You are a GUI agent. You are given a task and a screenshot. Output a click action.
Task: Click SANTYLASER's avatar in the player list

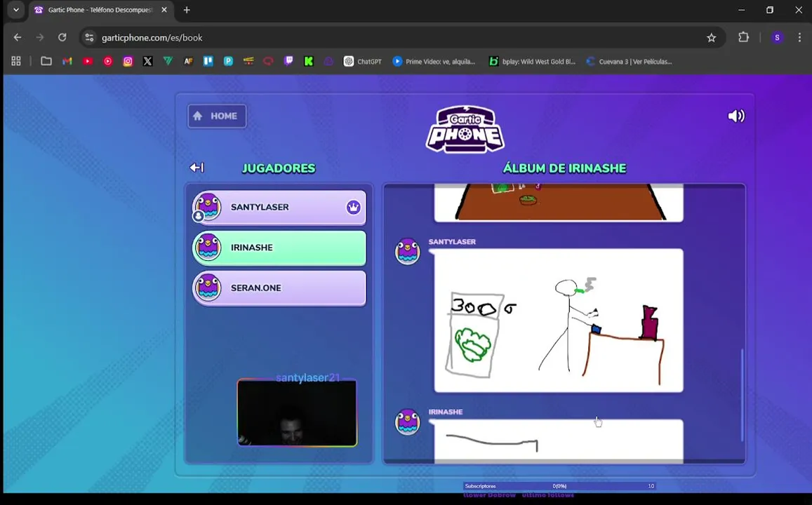[208, 206]
